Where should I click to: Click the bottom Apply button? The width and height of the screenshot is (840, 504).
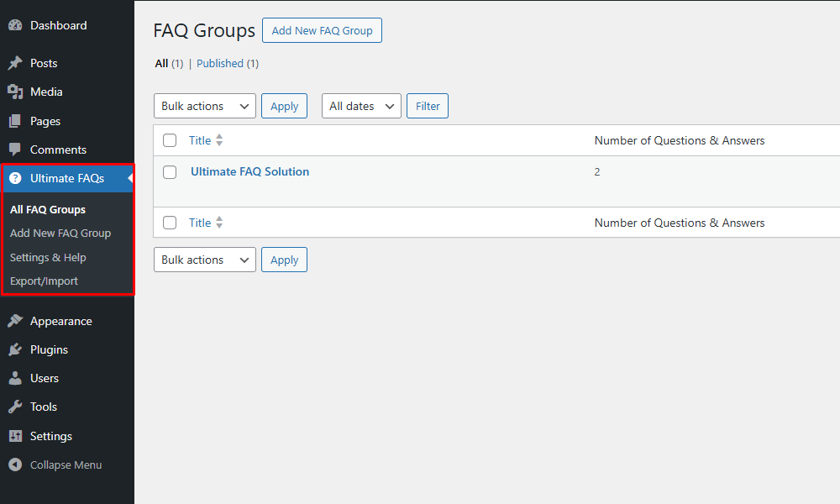285,260
